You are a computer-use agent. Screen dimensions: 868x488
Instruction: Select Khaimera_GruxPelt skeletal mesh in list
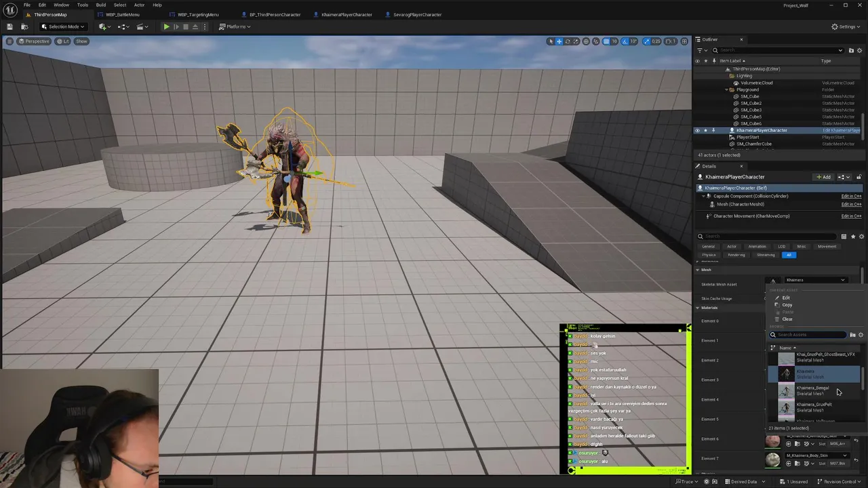[814, 407]
